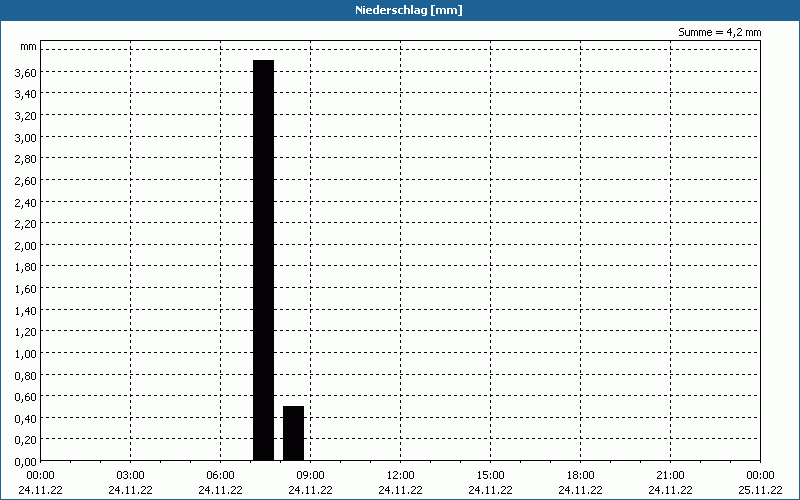Select the 3,20 y-axis value
Screen dimensions: 800x500
point(26,116)
